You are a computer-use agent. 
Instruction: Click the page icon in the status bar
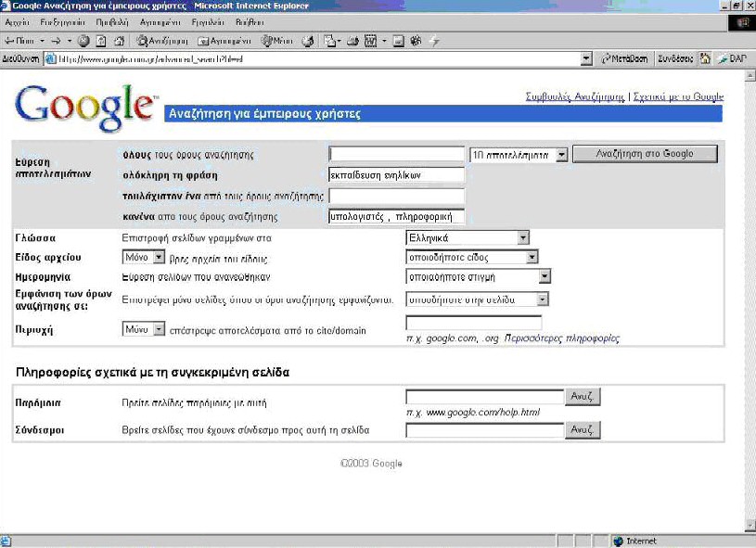[x=5, y=542]
